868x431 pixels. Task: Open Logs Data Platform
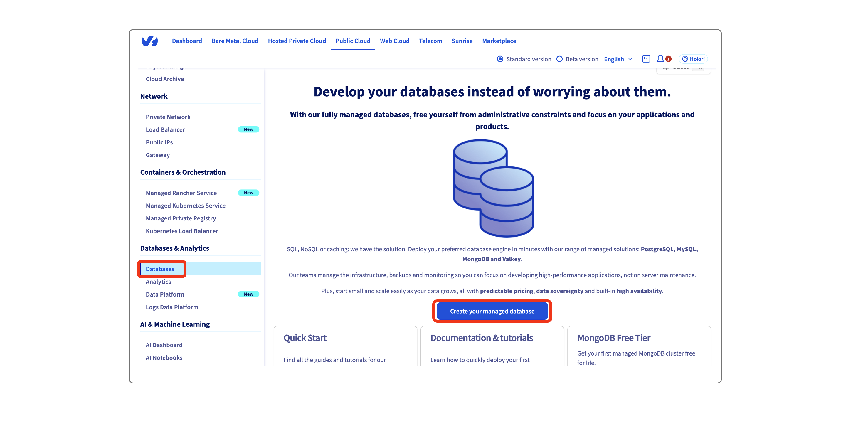[x=172, y=307]
